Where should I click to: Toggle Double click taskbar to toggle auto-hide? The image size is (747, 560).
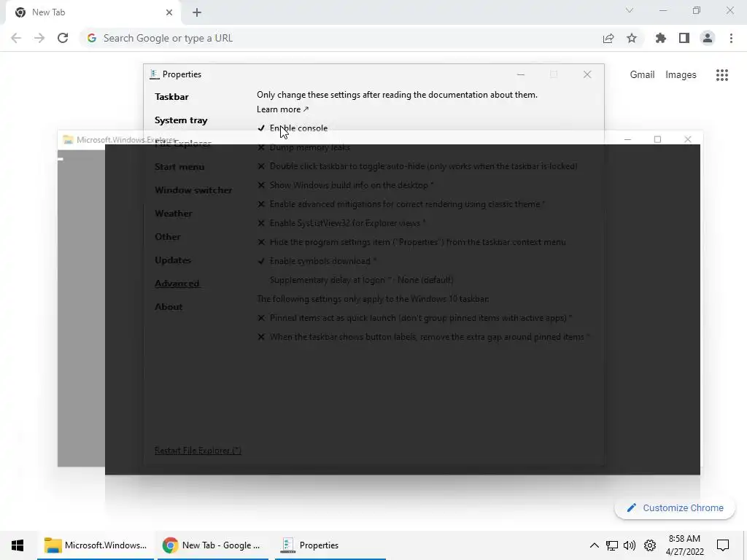tap(417, 166)
